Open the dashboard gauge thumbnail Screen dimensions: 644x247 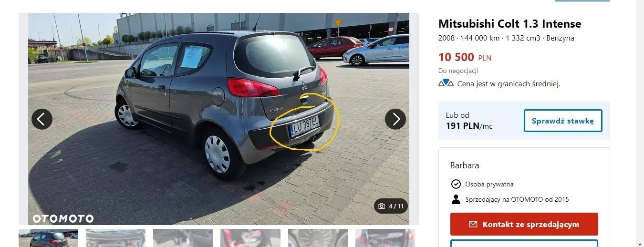click(318, 238)
